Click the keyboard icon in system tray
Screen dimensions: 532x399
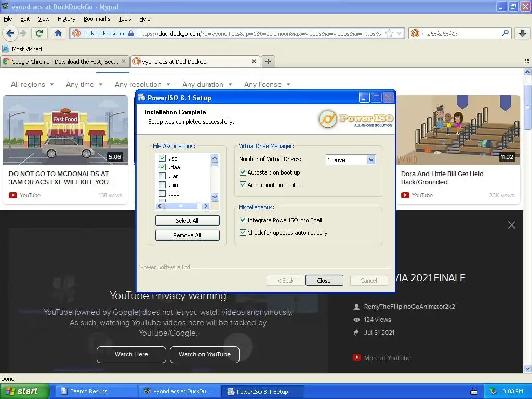coord(474,392)
